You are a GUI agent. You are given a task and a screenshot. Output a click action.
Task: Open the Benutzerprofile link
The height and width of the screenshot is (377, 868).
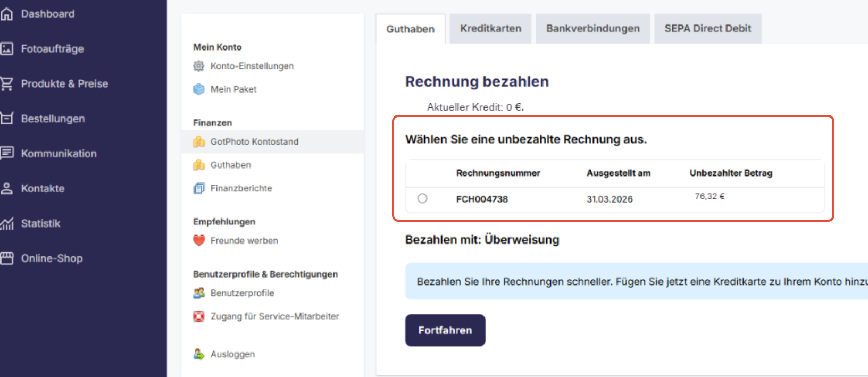coord(243,293)
